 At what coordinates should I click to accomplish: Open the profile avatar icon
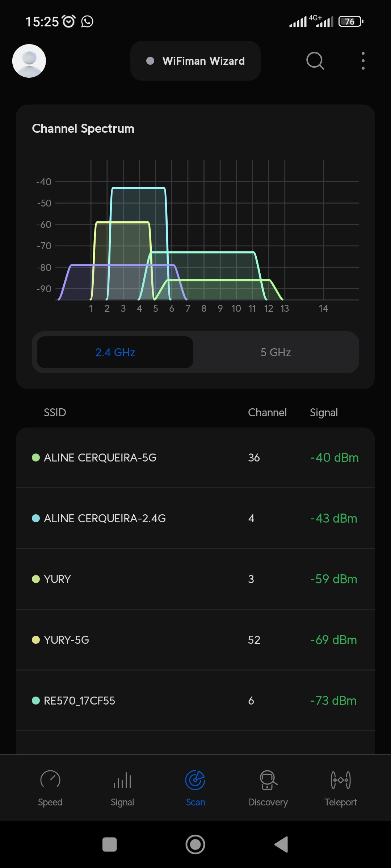[x=29, y=61]
